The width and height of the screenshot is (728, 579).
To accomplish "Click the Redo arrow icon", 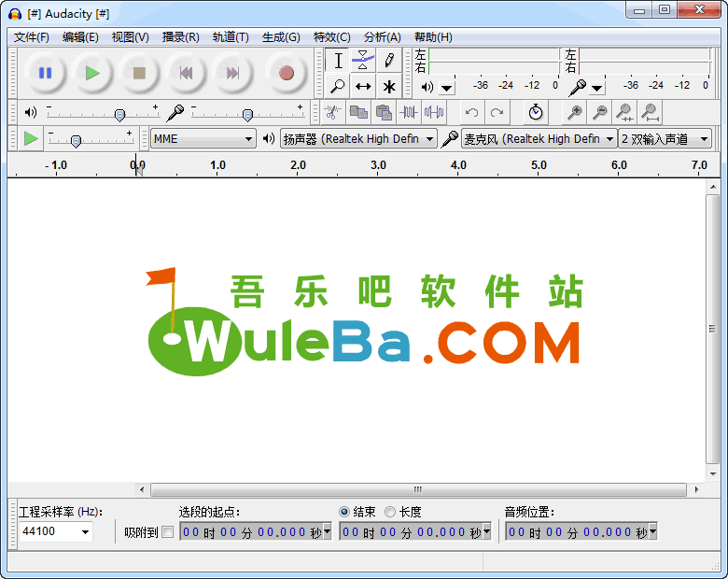I will click(497, 112).
